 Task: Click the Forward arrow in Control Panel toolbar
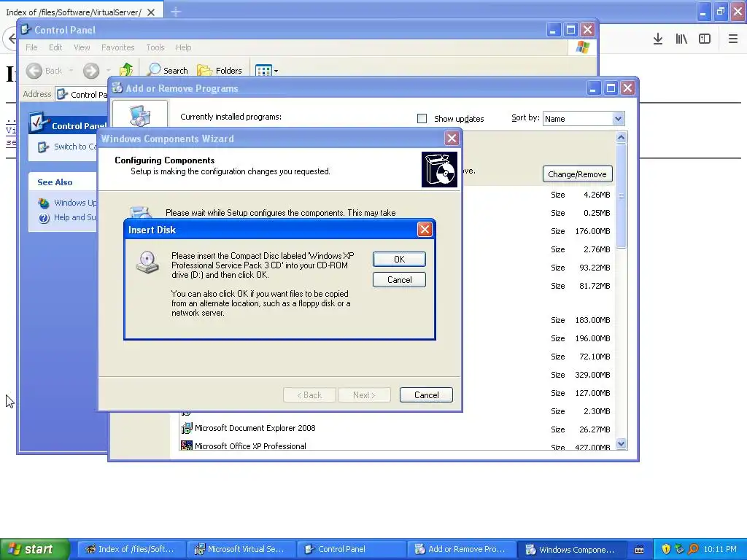[x=91, y=71]
